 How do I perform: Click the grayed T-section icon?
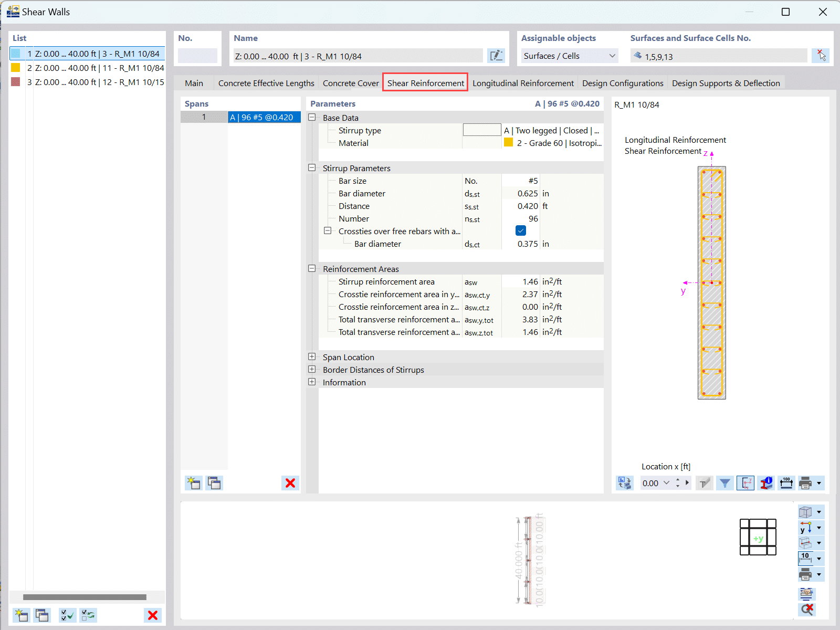tap(705, 483)
